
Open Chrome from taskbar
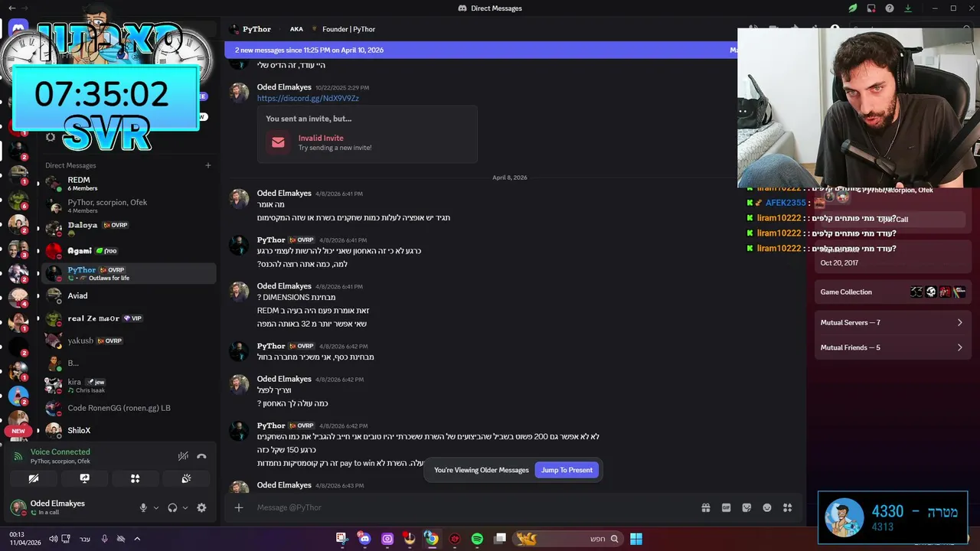(432, 539)
